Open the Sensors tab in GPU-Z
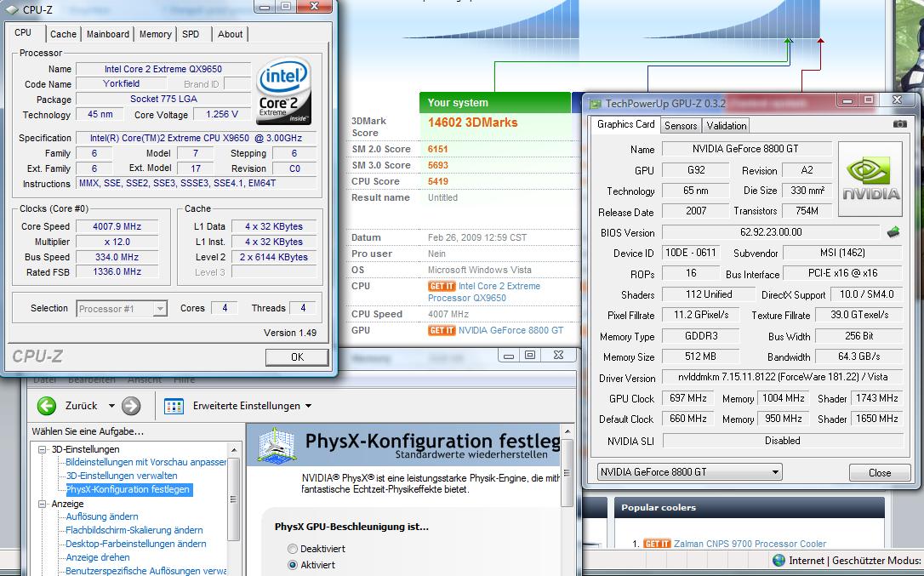This screenshot has height=576, width=924. pyautogui.click(x=681, y=126)
